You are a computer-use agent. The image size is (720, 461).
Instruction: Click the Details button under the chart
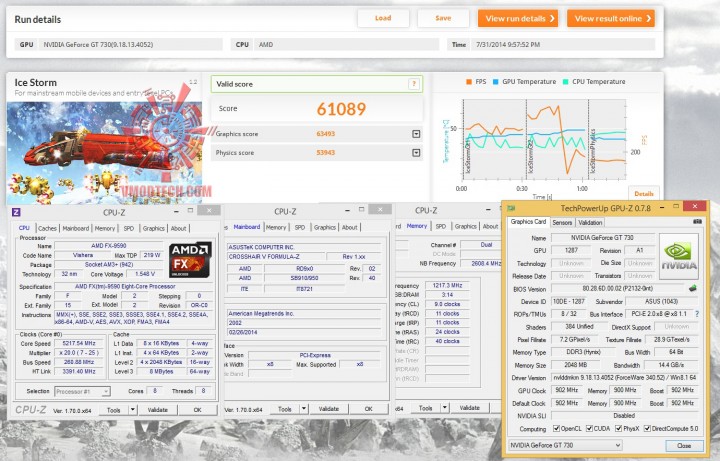(644, 193)
